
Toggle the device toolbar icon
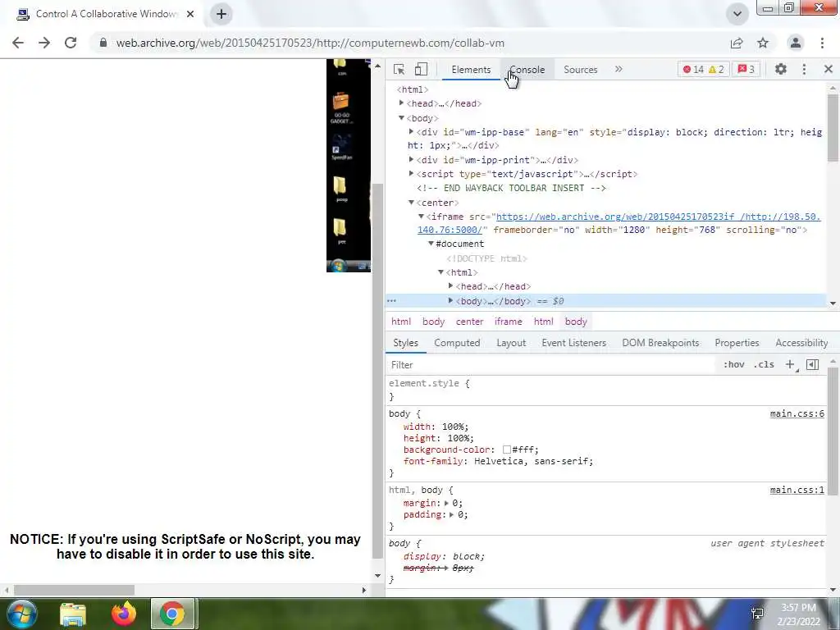(x=421, y=69)
